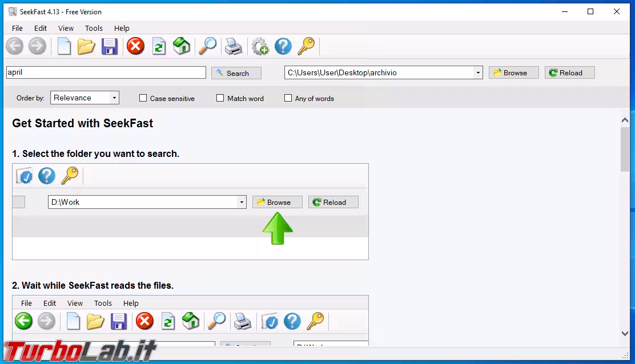Screen dimensions: 635x364
Task: Click the search text field containing april
Action: 106,72
